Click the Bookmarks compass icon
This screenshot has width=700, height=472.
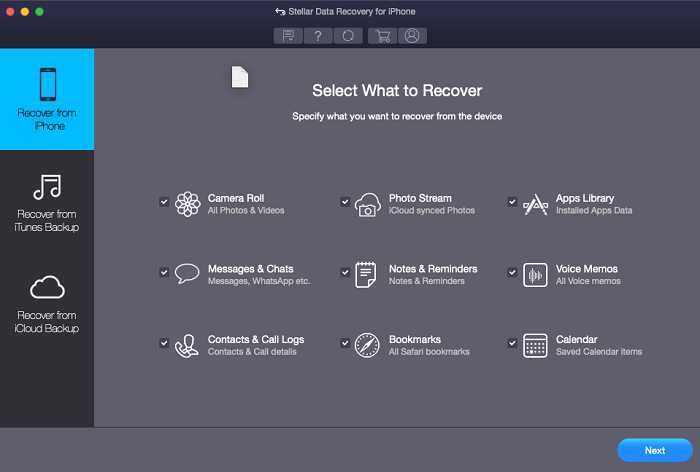coord(367,345)
